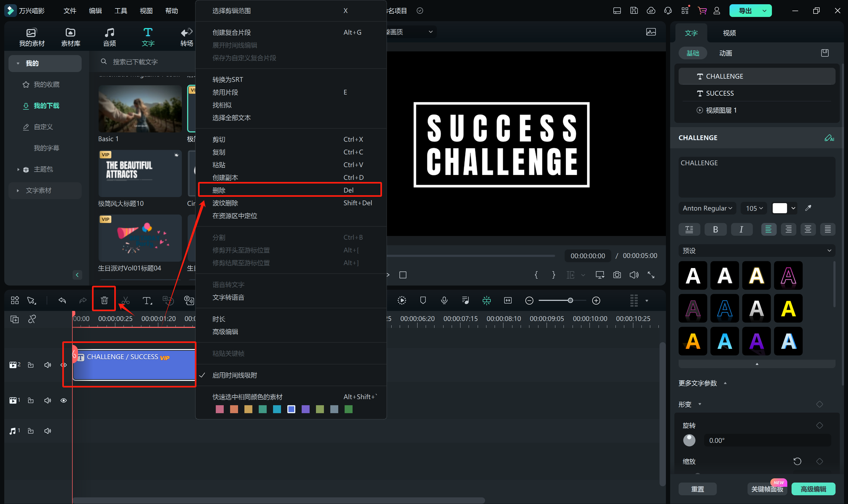Click the 重置 reset button

coord(697,489)
